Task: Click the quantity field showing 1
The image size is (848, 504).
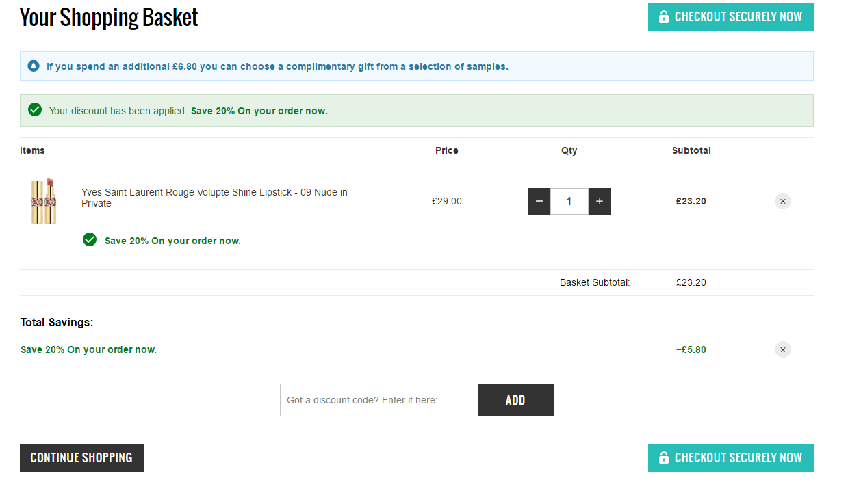Action: pos(569,201)
